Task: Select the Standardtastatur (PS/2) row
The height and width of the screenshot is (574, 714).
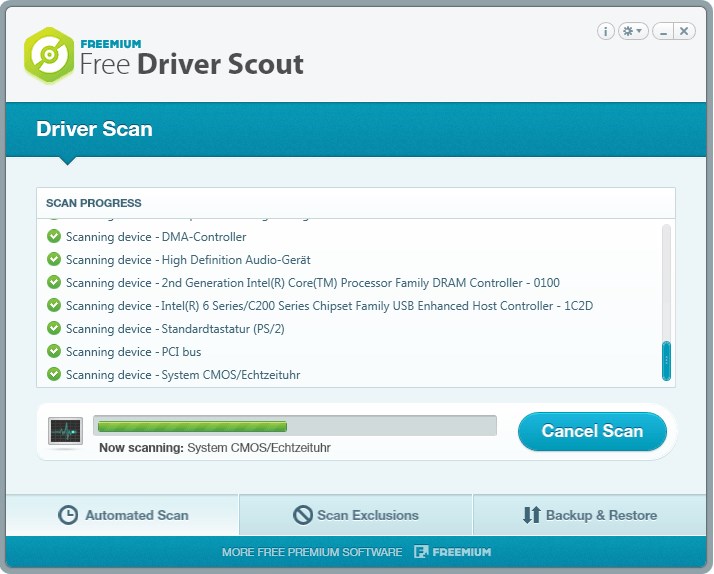Action: (x=350, y=329)
